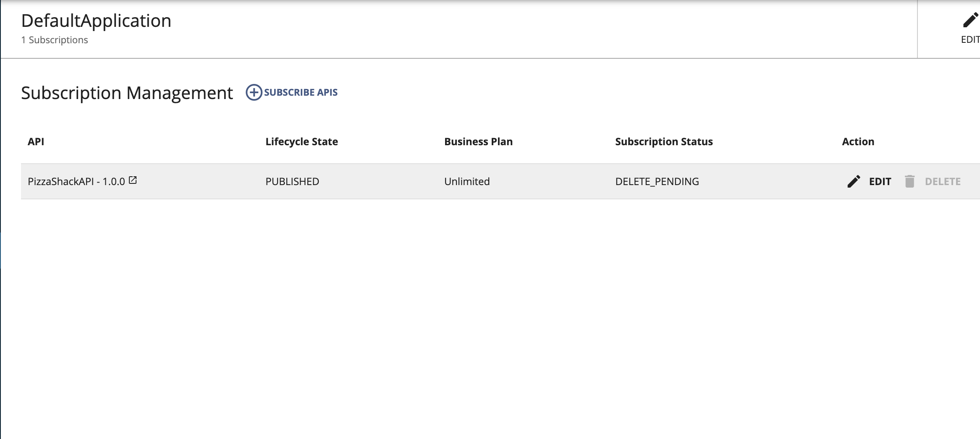Click the Business Plan column header
The width and height of the screenshot is (980, 439).
(478, 141)
